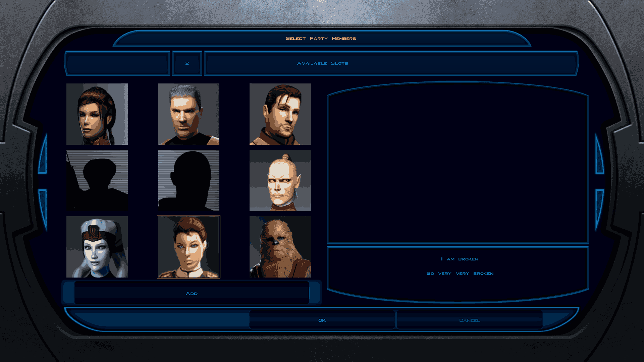This screenshot has height=362, width=644.
Task: Select Bastila's portrait with brown ponytail
Action: 97,114
